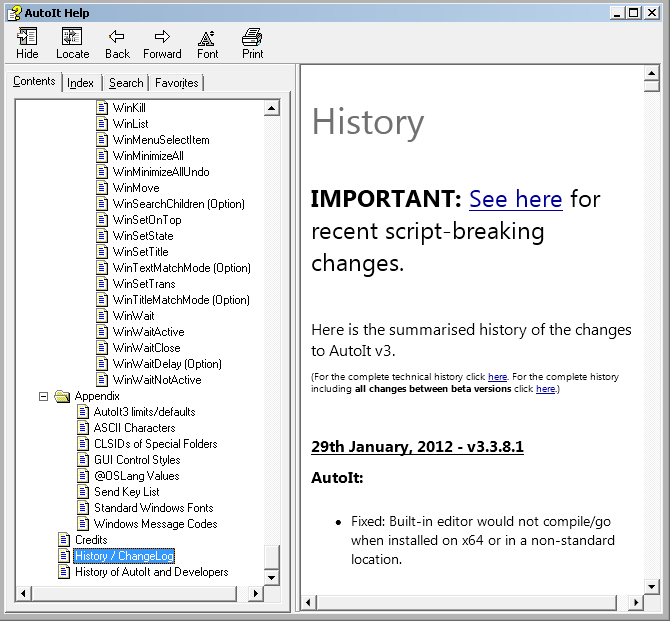Click the Appendix folder icon
Image resolution: width=670 pixels, height=622 pixels.
(62, 396)
